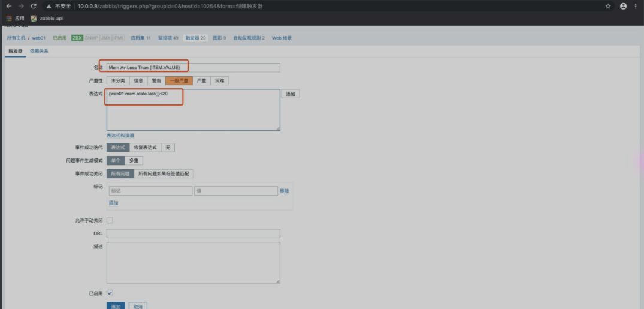Open 监控项 49 section
644x309 pixels.
click(168, 38)
